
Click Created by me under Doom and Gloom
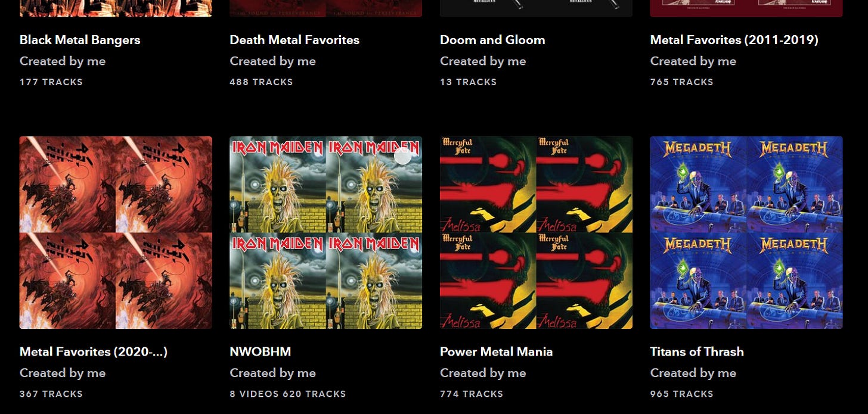483,61
